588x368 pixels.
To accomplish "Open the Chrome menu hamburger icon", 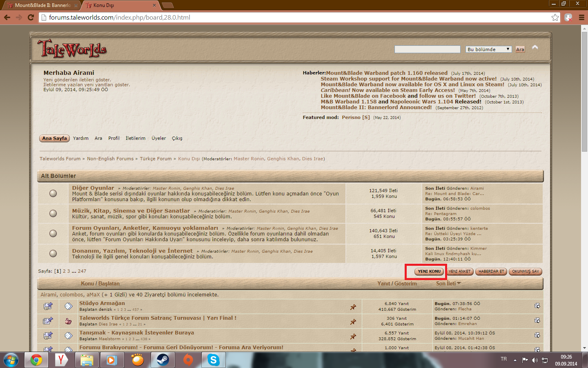I will coord(582,17).
